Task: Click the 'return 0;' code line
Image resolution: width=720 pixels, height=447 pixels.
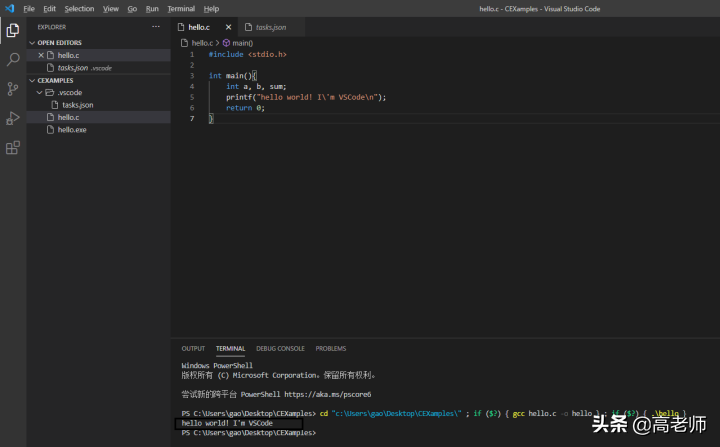Action: [x=245, y=108]
